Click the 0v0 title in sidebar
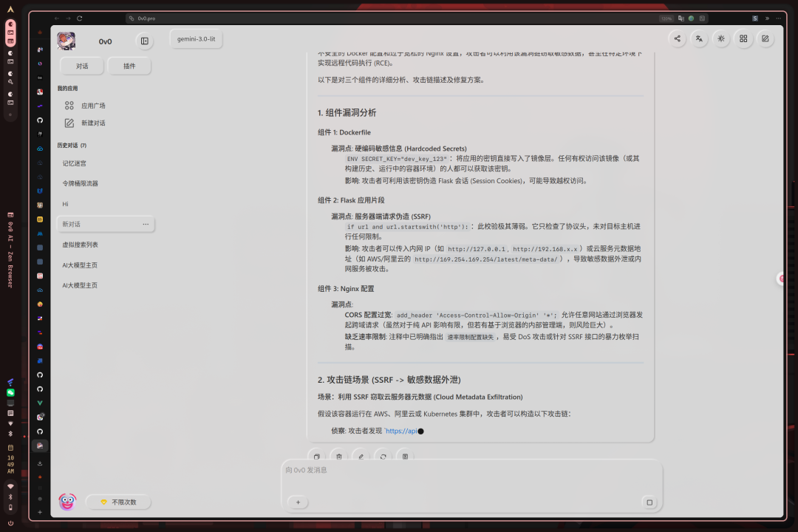Viewport: 798px width, 532px height. coord(106,41)
